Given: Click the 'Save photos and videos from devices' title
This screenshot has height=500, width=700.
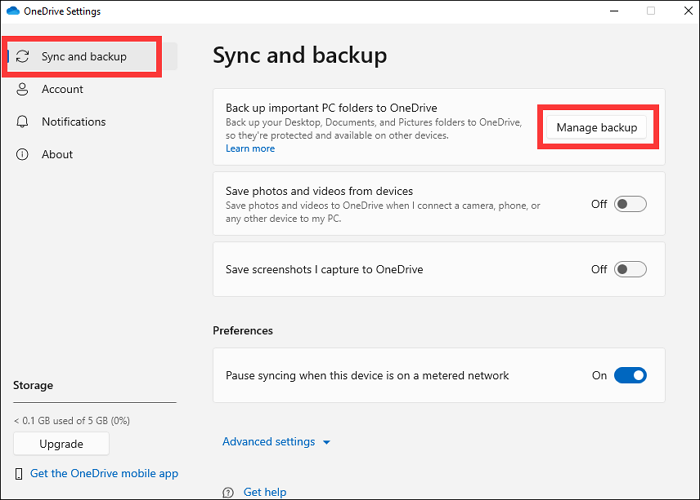Looking at the screenshot, I should click(x=319, y=191).
